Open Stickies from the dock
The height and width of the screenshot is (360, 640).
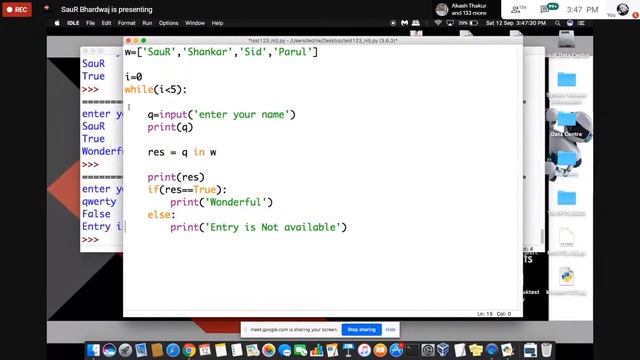click(476, 350)
